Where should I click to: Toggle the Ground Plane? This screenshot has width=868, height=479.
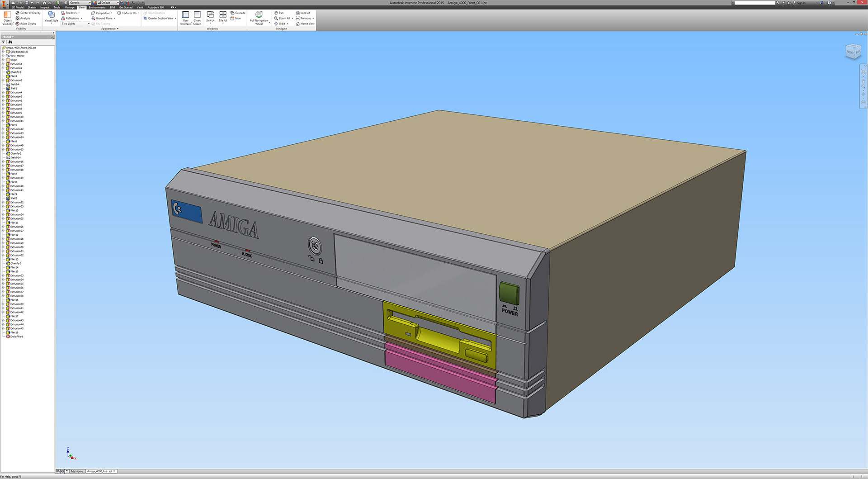coord(103,18)
